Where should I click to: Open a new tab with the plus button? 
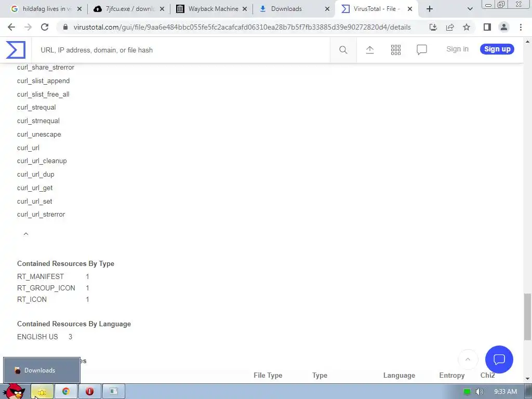coord(430,9)
